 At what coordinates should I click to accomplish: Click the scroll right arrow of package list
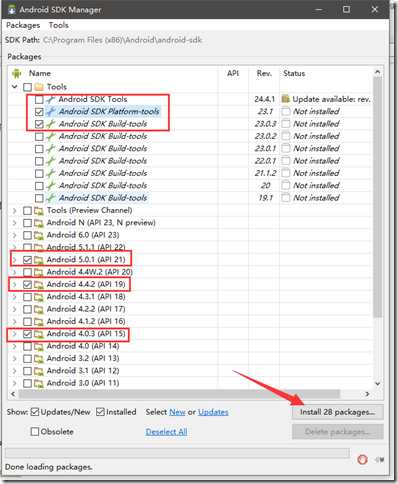(x=367, y=394)
